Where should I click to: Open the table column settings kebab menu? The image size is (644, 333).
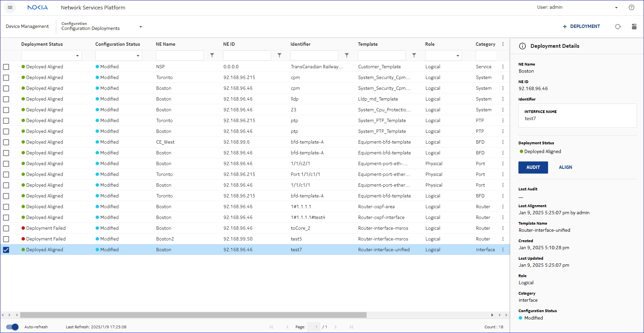pyautogui.click(x=503, y=44)
